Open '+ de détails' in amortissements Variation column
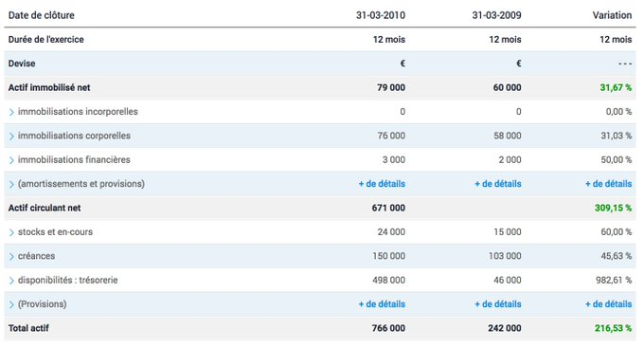The image size is (644, 348). click(x=608, y=184)
